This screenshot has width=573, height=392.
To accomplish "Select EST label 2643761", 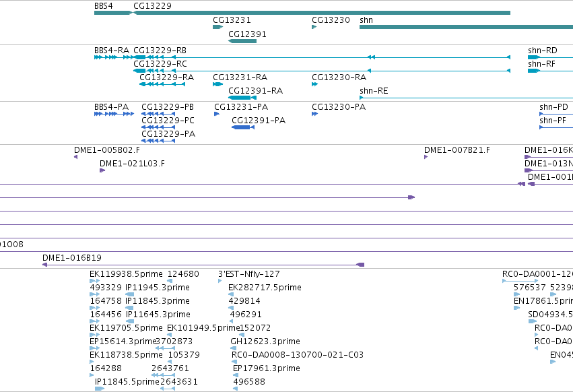I will (x=170, y=369).
